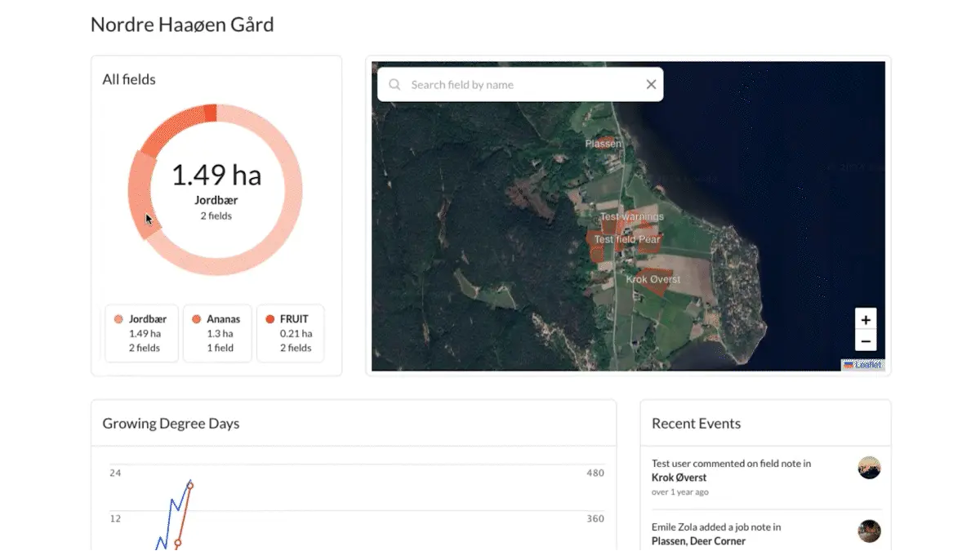Click the Jordbær color dot in legend
The image size is (980, 551).
point(118,319)
